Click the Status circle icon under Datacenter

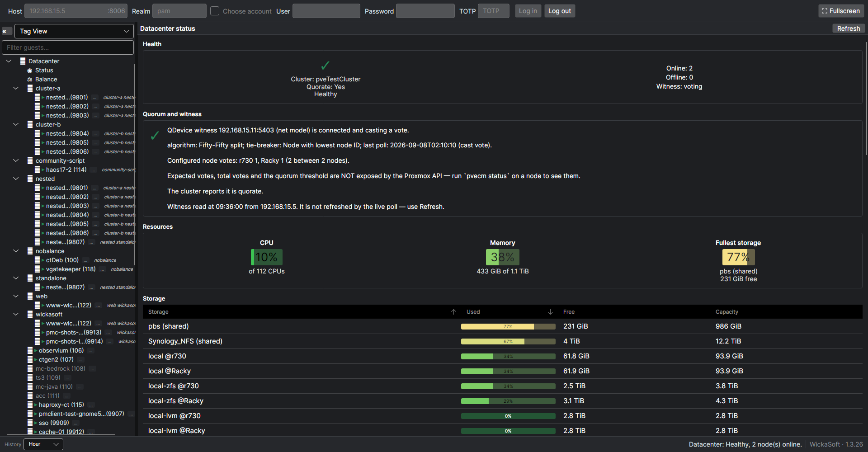pos(30,71)
